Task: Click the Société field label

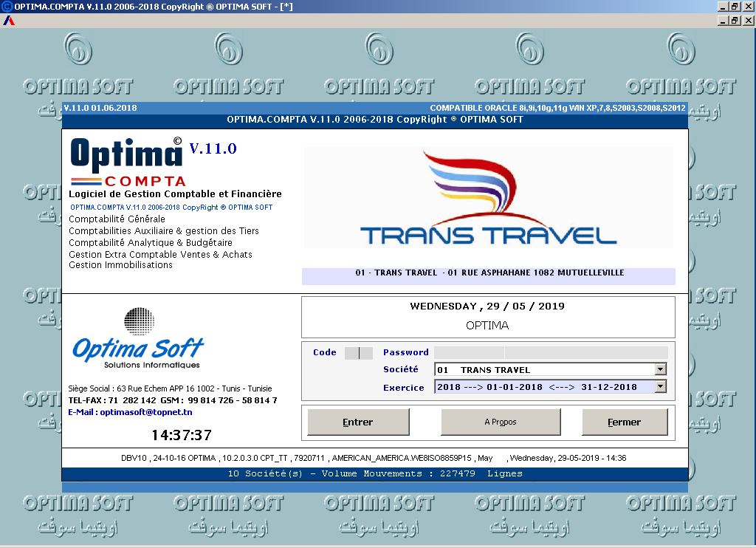Action: (x=401, y=369)
